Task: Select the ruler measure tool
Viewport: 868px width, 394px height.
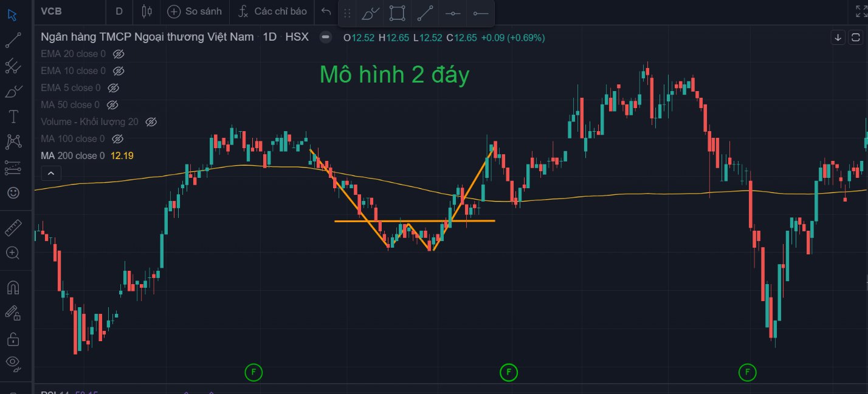Action: pyautogui.click(x=13, y=228)
